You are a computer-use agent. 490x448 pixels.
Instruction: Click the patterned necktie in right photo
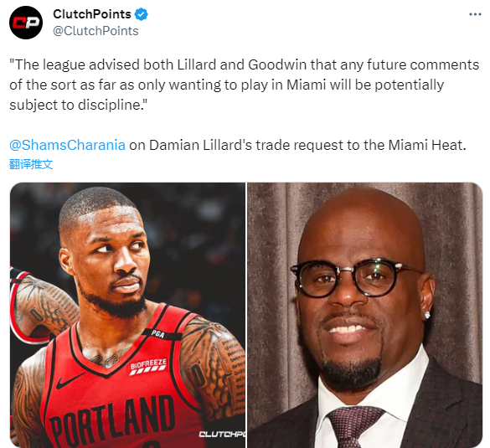pos(353,426)
